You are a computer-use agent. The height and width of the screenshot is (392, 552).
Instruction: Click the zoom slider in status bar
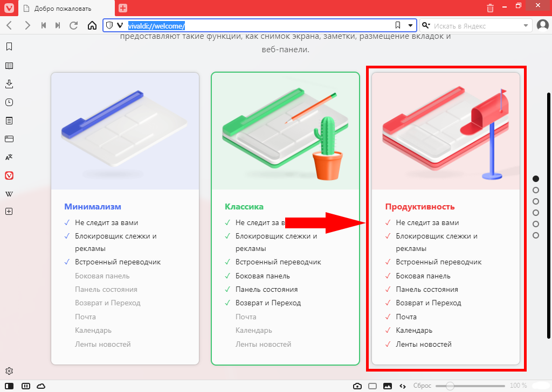tap(470, 386)
